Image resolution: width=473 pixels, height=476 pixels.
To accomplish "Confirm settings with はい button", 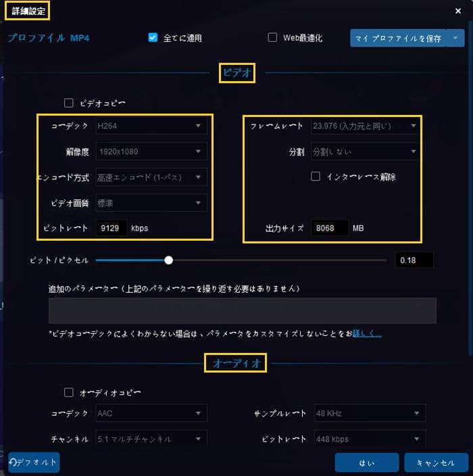I will click(366, 462).
